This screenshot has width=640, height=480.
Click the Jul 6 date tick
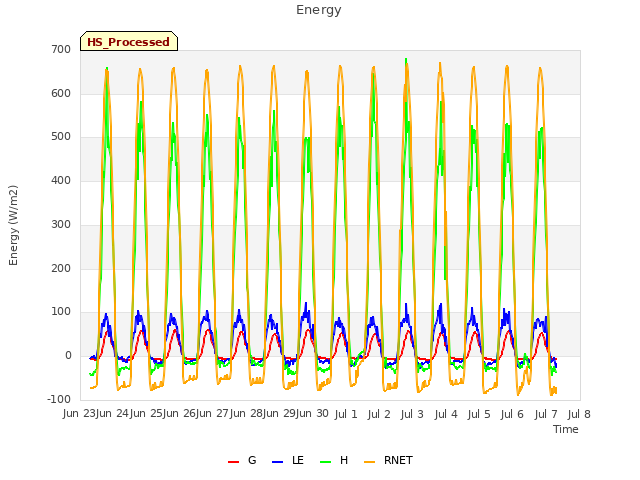[512, 414]
